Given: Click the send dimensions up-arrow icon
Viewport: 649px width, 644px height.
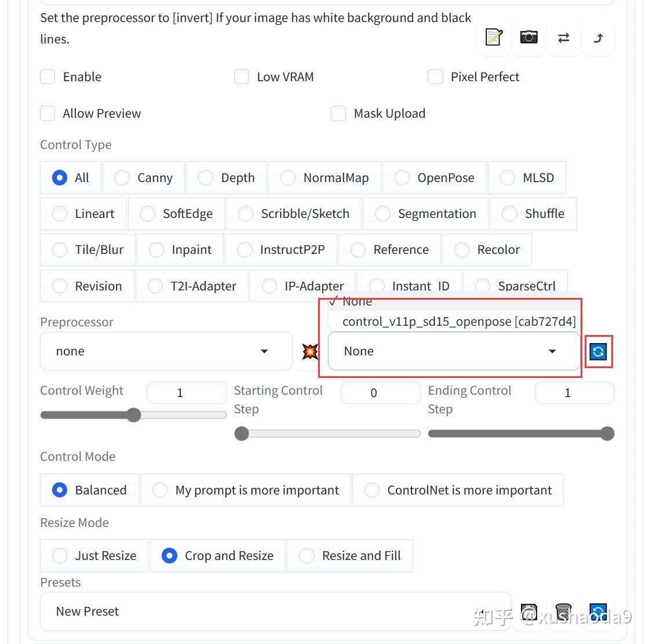Looking at the screenshot, I should (x=598, y=38).
